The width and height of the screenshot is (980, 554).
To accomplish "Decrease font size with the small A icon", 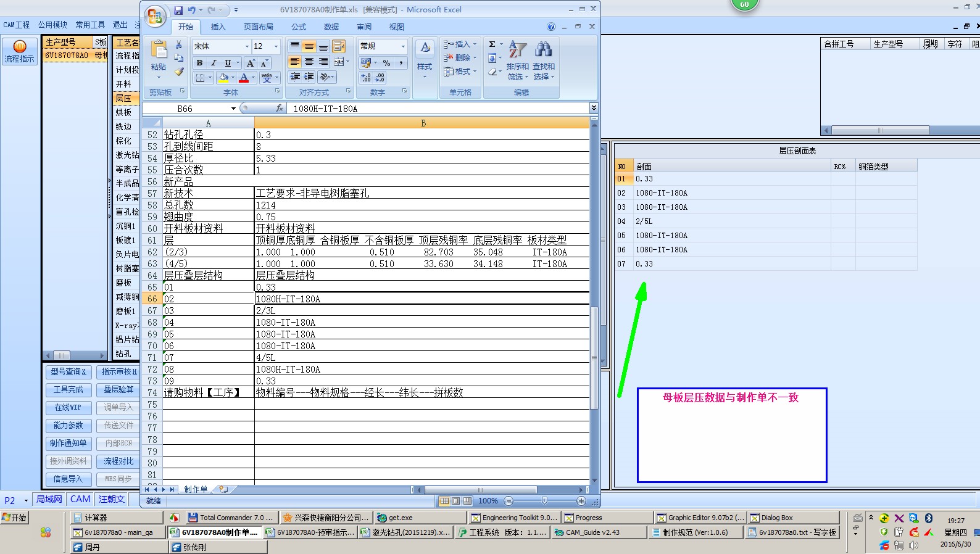I will (264, 63).
